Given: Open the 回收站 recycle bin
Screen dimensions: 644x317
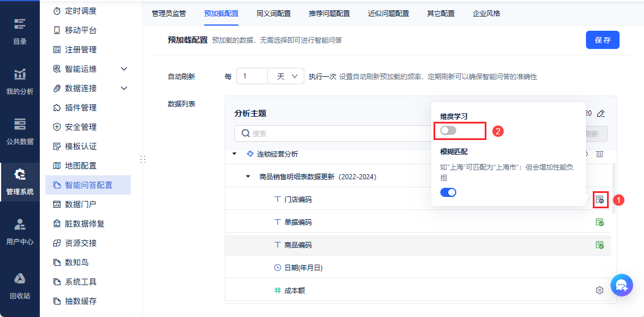Looking at the screenshot, I should click(x=20, y=285).
